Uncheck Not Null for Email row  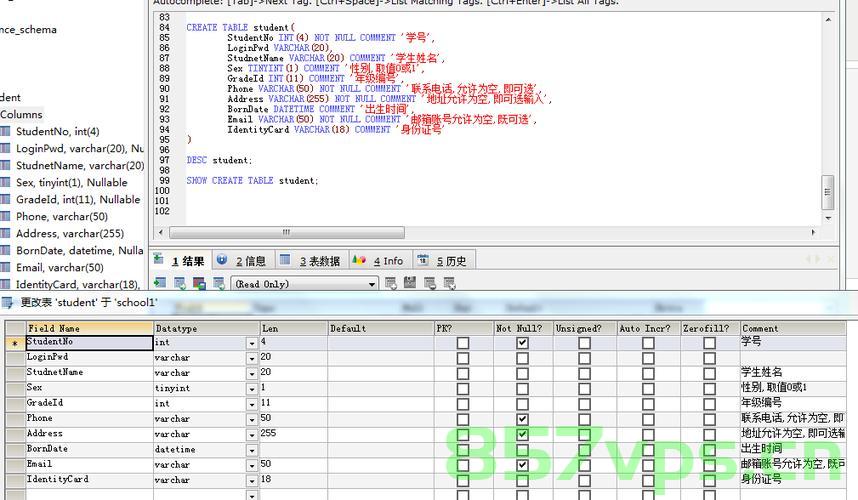pos(523,466)
